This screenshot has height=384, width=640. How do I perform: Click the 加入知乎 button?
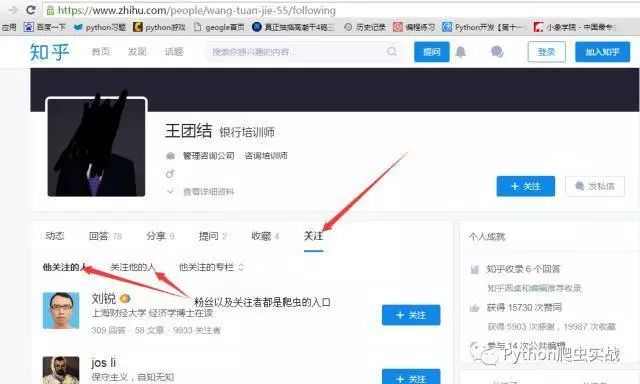[602, 52]
